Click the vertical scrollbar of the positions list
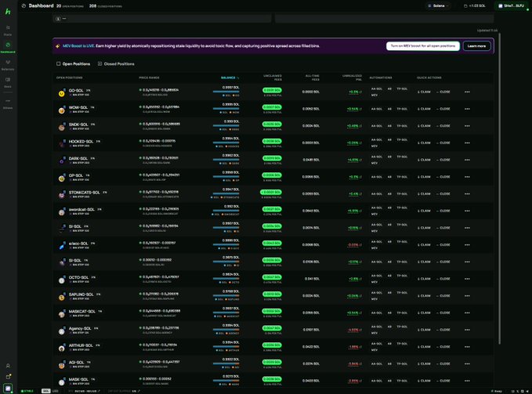This screenshot has width=532, height=394. tap(499, 189)
